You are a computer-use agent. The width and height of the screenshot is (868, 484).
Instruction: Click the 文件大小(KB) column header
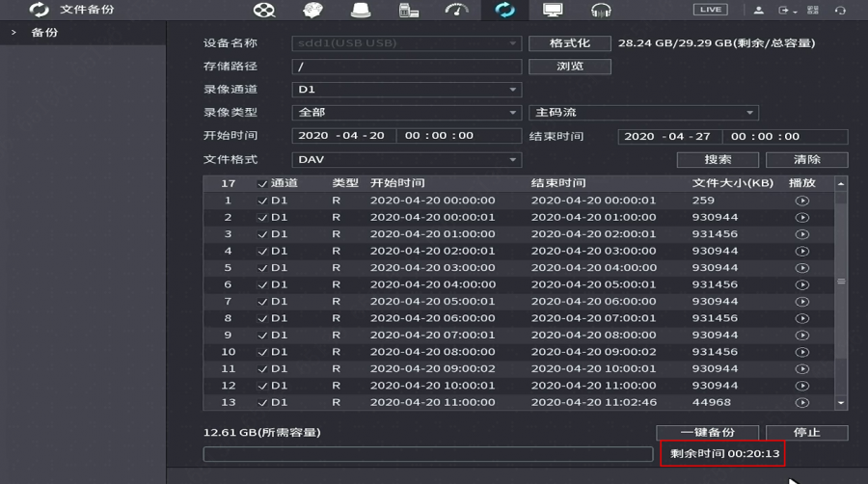pyautogui.click(x=732, y=183)
